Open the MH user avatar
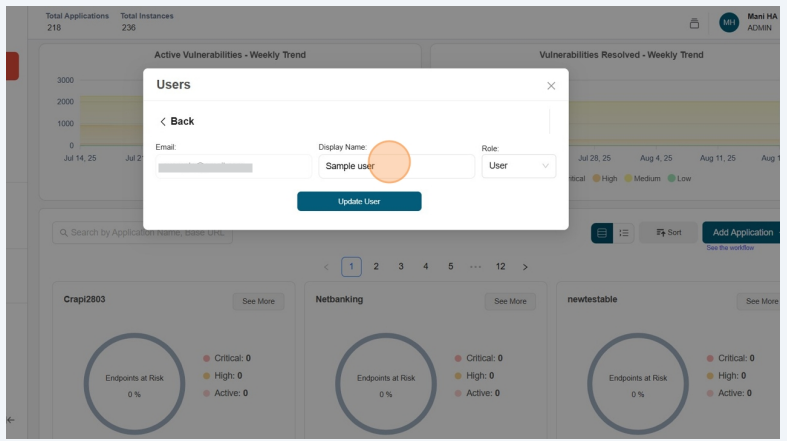Viewport: 787px width, 441px height. pos(729,23)
